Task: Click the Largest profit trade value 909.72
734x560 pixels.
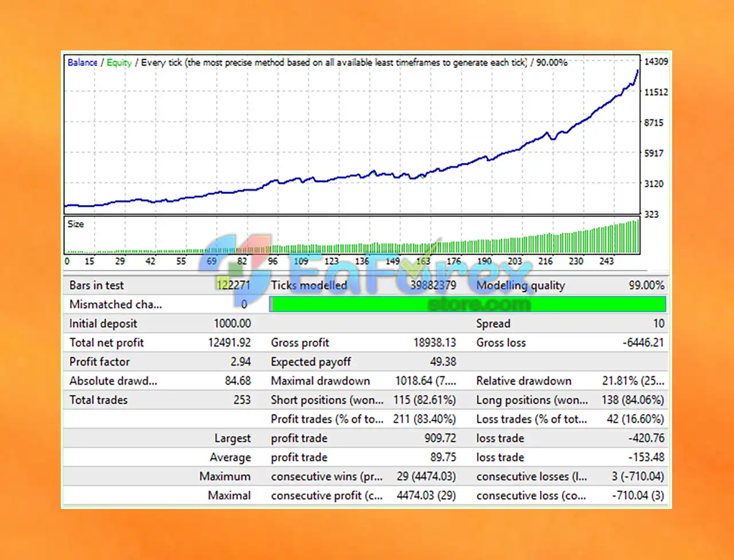Action: [440, 438]
